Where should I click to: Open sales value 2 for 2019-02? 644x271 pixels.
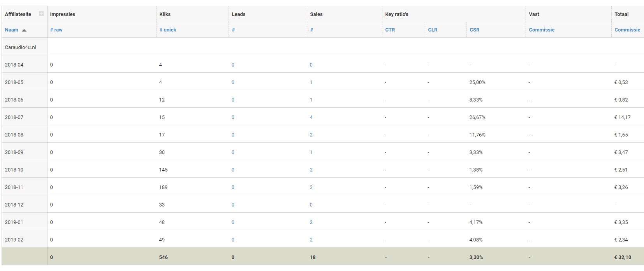point(311,240)
